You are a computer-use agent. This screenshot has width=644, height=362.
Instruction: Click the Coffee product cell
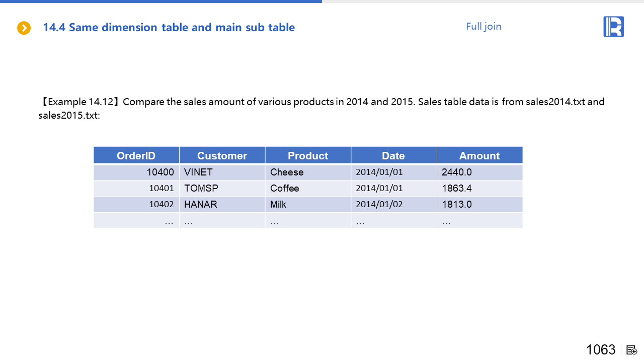[x=285, y=188]
